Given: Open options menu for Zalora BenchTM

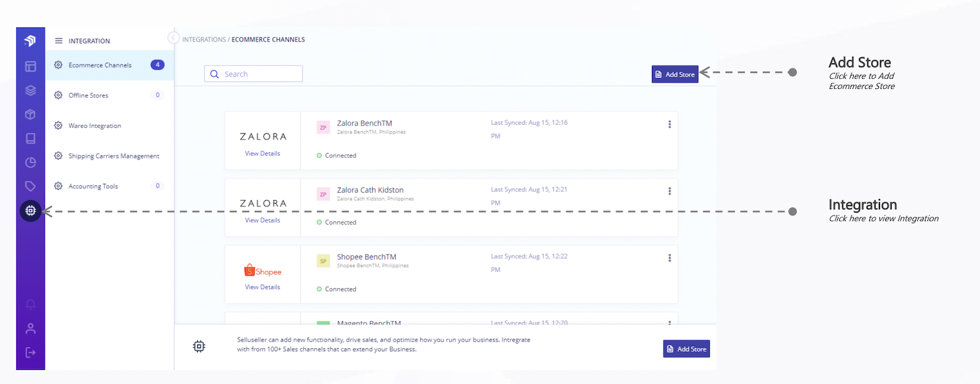Looking at the screenshot, I should click(669, 124).
